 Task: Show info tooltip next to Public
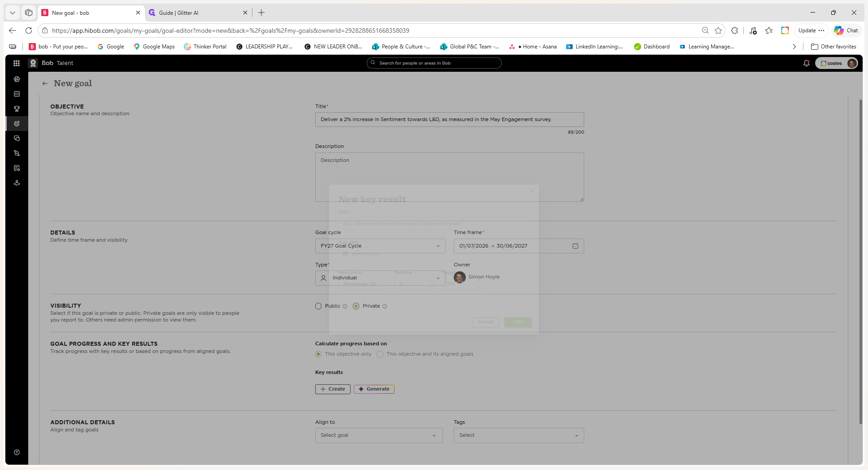[x=345, y=306]
